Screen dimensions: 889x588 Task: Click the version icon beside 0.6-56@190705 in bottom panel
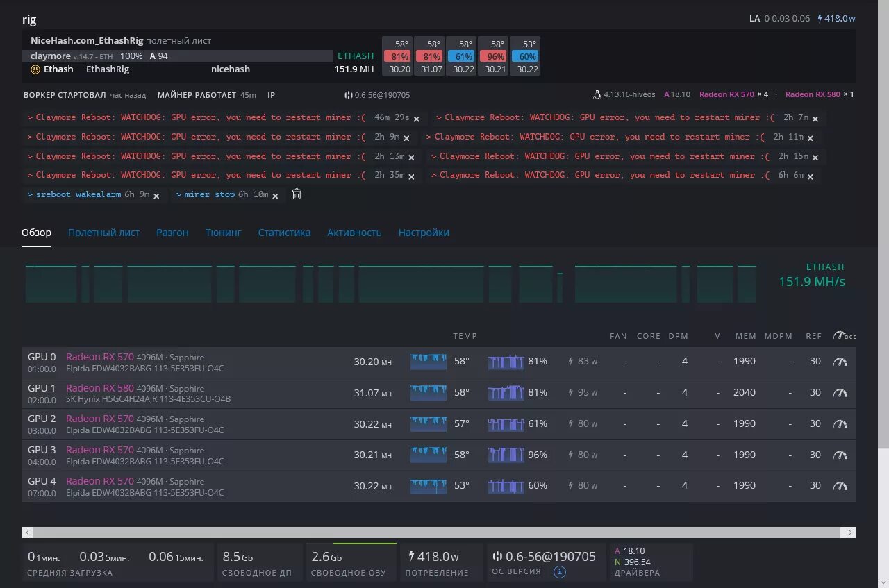(x=497, y=557)
